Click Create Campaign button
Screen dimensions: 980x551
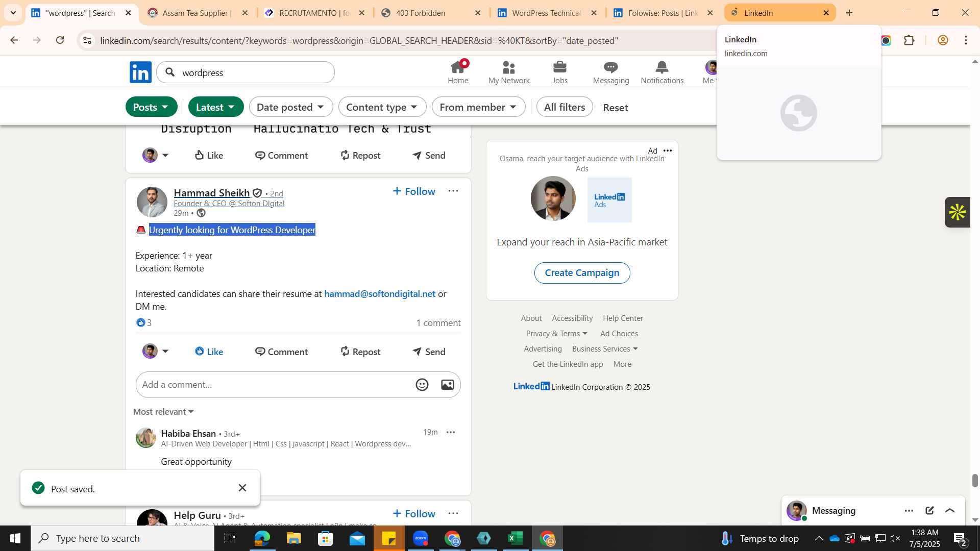pyautogui.click(x=582, y=272)
